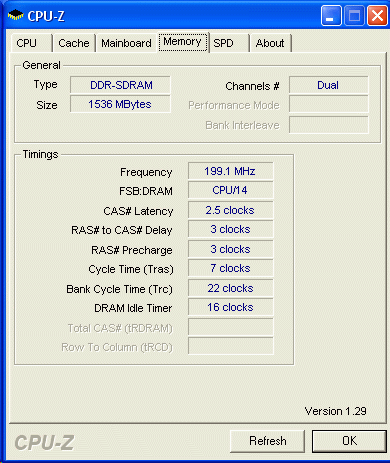Click RAS# Precharge value field
The width and height of the screenshot is (390, 463).
tap(230, 249)
